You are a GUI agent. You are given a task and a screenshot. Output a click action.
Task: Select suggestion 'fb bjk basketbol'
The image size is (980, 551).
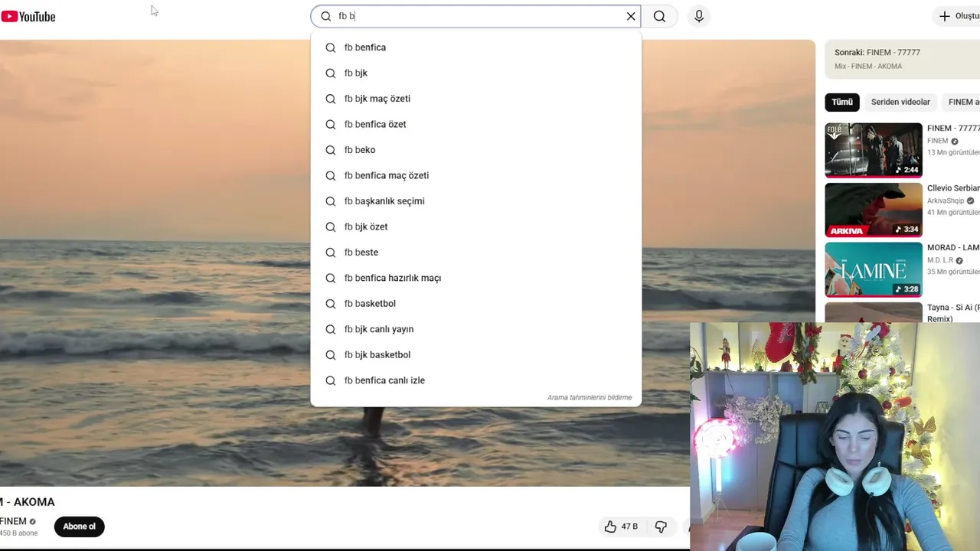tap(475, 355)
